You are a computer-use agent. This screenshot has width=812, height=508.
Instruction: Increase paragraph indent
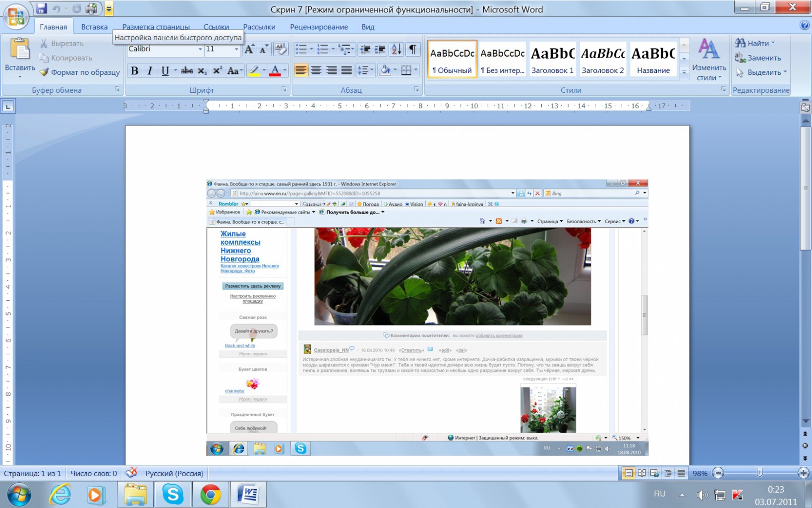380,49
